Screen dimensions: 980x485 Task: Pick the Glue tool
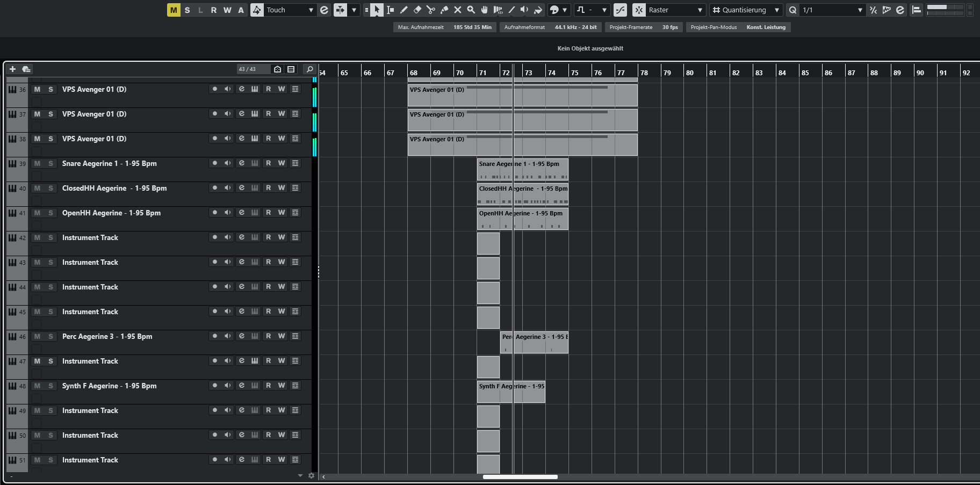(x=444, y=10)
